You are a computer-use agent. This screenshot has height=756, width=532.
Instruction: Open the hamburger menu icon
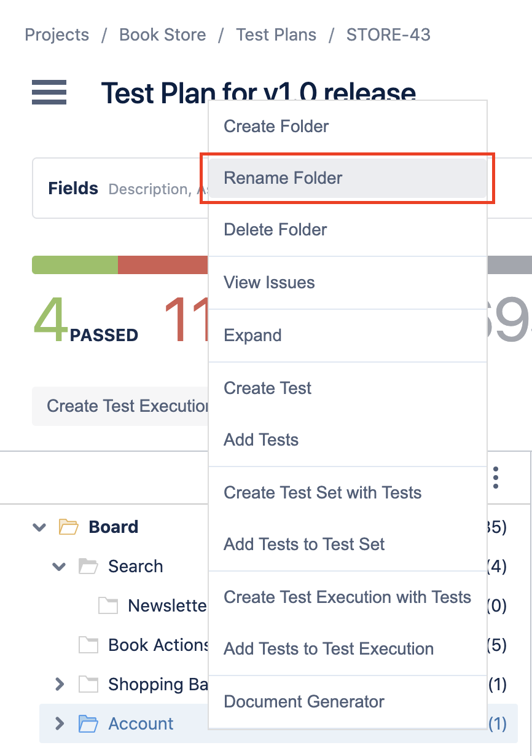pyautogui.click(x=49, y=92)
